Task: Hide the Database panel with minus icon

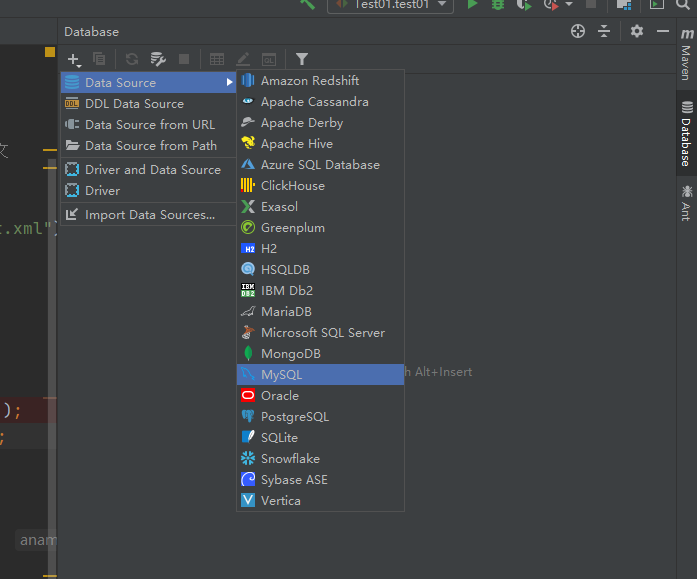Action: (x=663, y=31)
